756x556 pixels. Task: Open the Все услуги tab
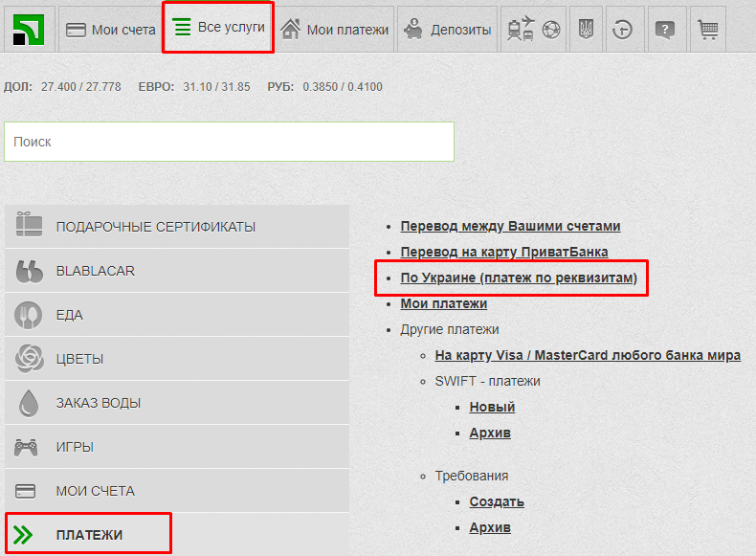click(218, 28)
